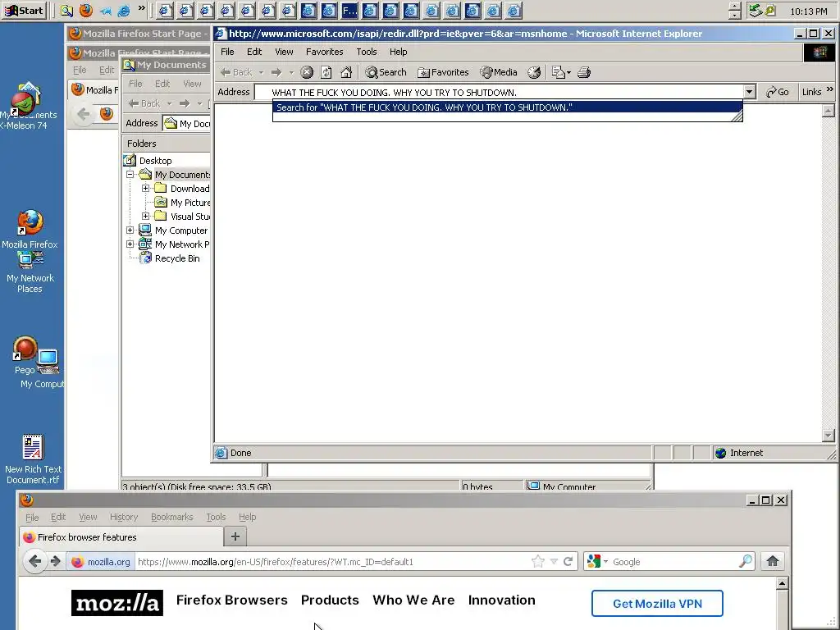Open the File menu in Internet Explorer

[x=227, y=52]
